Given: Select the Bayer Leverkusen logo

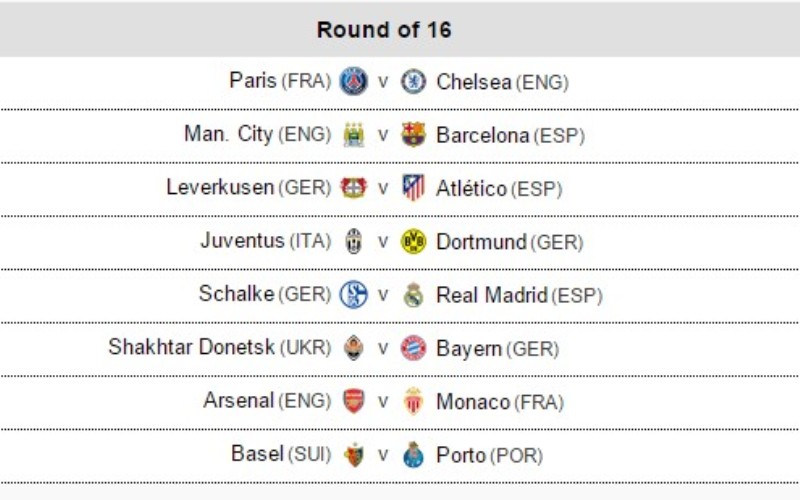Looking at the screenshot, I should [x=353, y=188].
